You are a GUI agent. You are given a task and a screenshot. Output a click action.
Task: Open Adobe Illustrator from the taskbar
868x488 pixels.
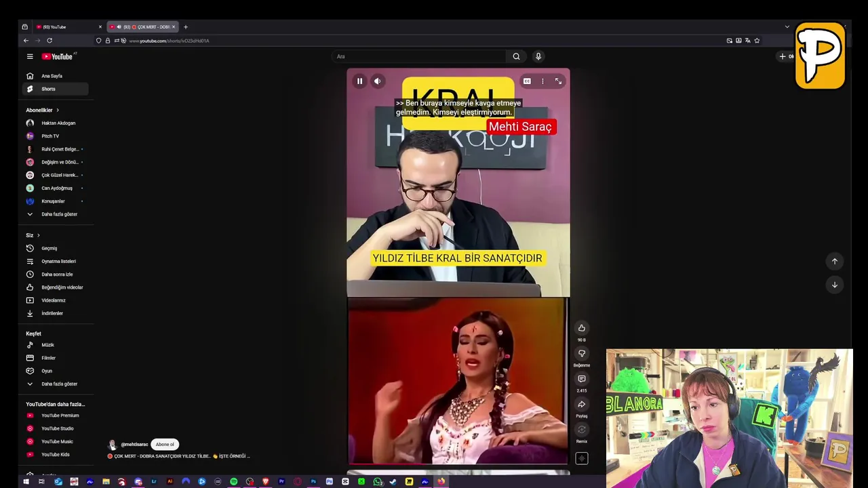(x=170, y=482)
